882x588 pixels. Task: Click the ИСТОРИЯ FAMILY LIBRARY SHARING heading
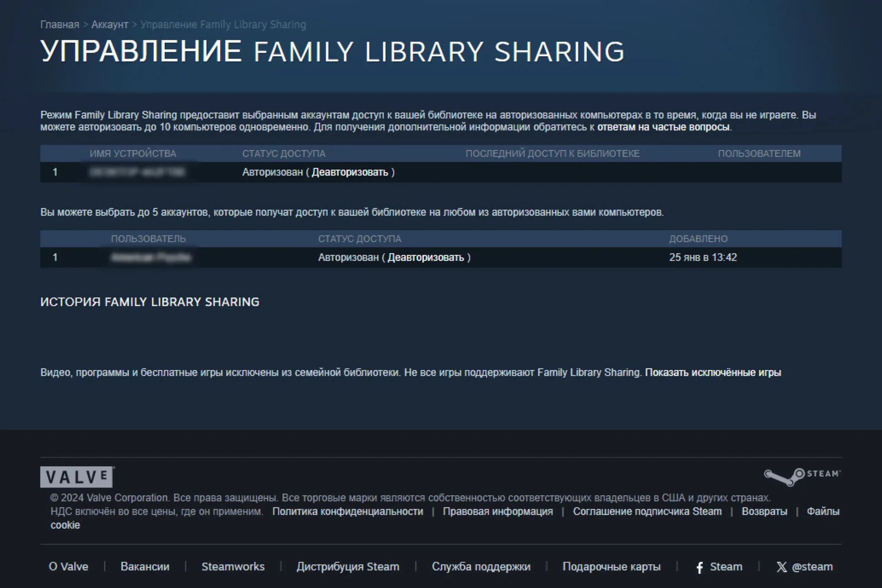150,301
